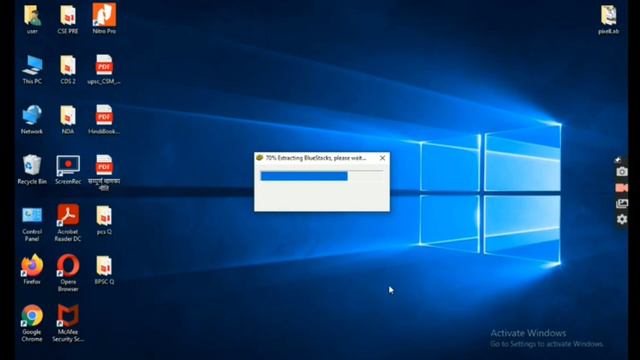This screenshot has height=360, width=640.
Task: Open the CDS 2 folder
Action: (68, 69)
